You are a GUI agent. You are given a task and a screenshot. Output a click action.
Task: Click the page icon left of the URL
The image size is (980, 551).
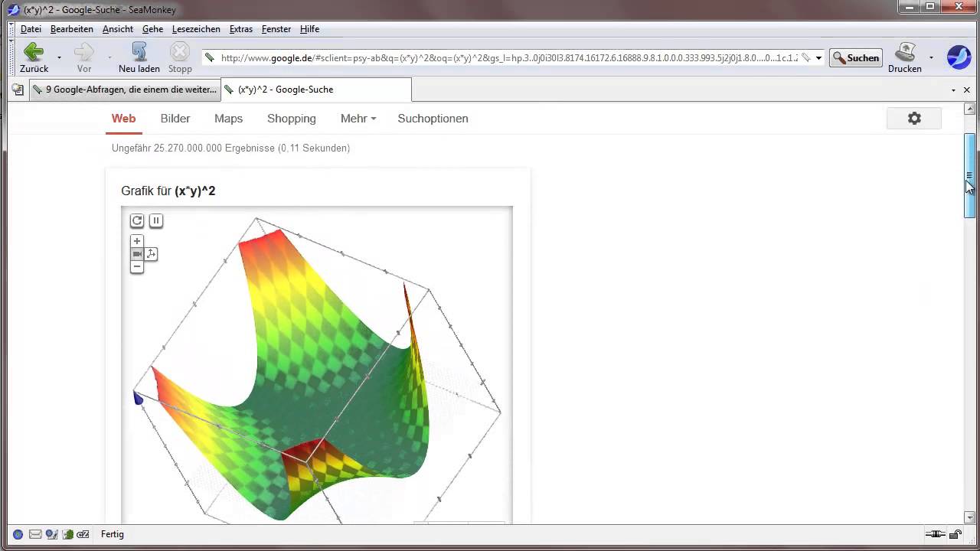210,57
